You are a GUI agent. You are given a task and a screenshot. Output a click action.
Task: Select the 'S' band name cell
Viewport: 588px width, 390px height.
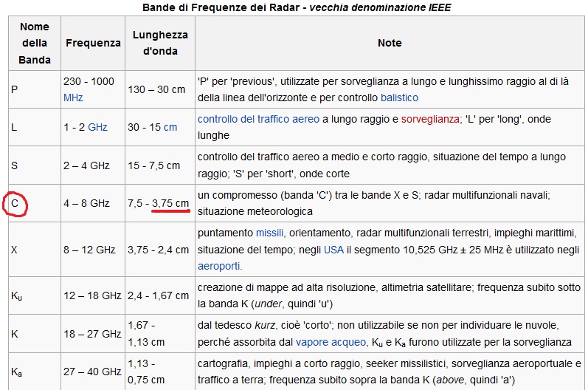35,165
